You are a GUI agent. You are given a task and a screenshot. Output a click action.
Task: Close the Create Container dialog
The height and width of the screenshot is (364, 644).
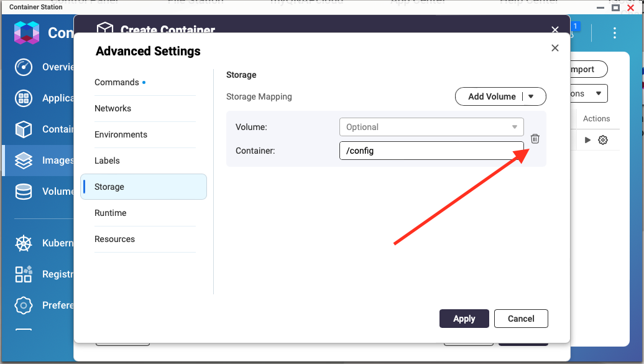[555, 30]
